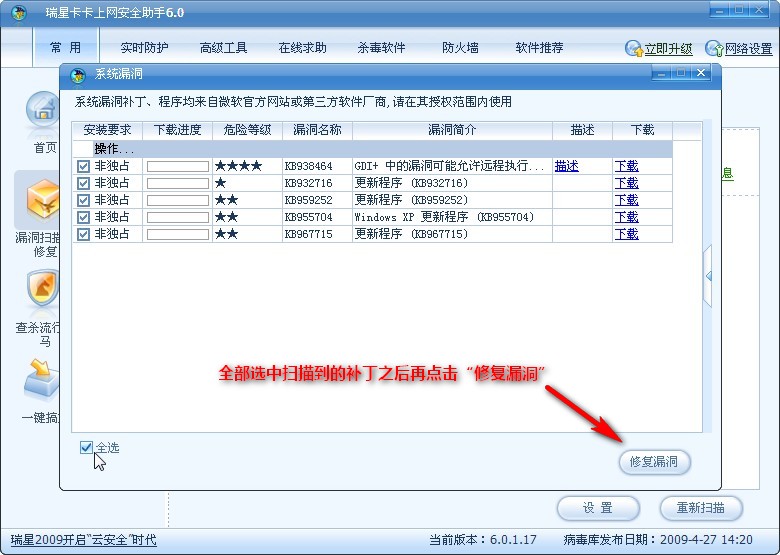Click the 下载 link for KB932716
This screenshot has height=555, width=780.
626,183
